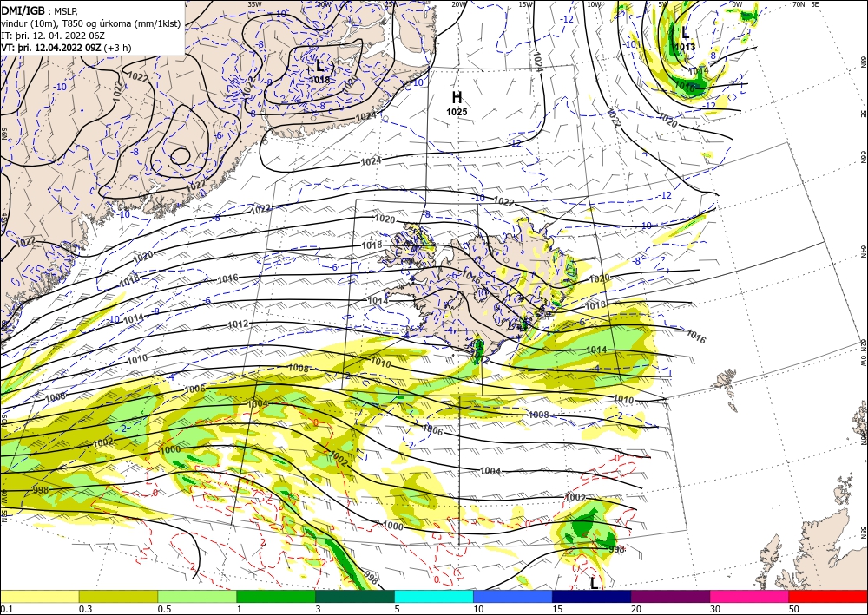The width and height of the screenshot is (868, 615).
Task: Click the dark green 3–5 legend swatch
Action: coord(355,597)
